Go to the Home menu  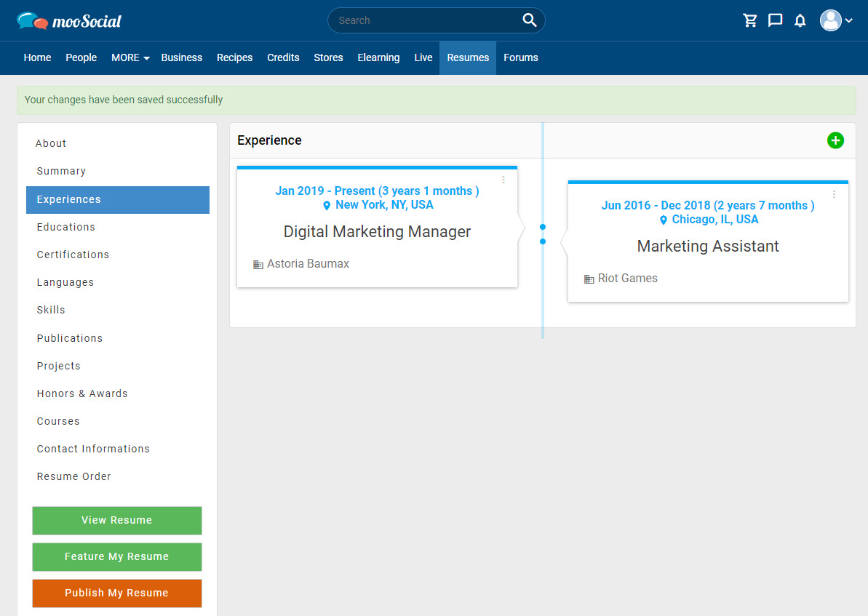37,57
